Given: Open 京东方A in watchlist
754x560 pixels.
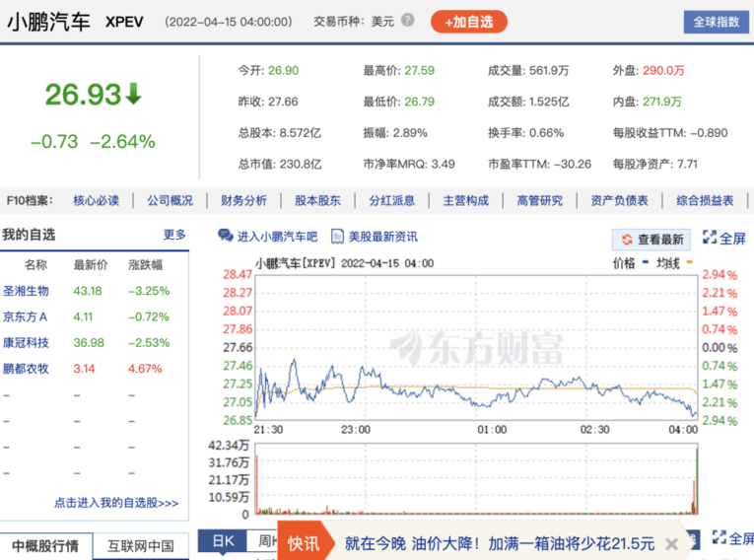Looking at the screenshot, I should 25,317.
